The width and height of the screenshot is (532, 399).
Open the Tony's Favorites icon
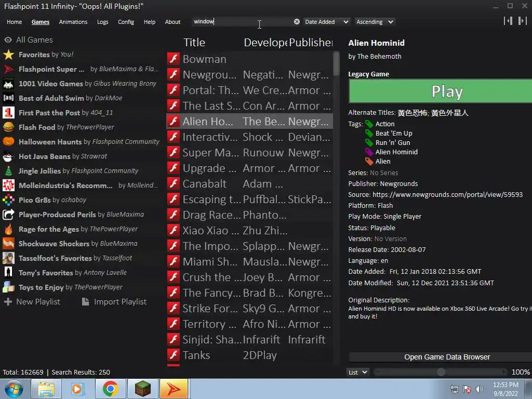(8, 273)
